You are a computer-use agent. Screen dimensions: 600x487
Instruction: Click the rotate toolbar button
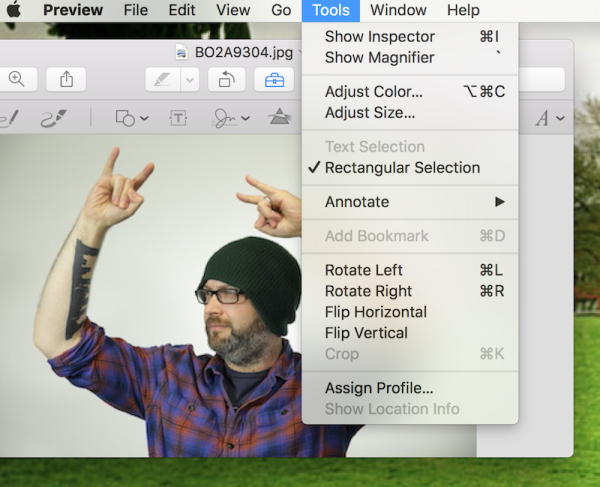coord(226,79)
